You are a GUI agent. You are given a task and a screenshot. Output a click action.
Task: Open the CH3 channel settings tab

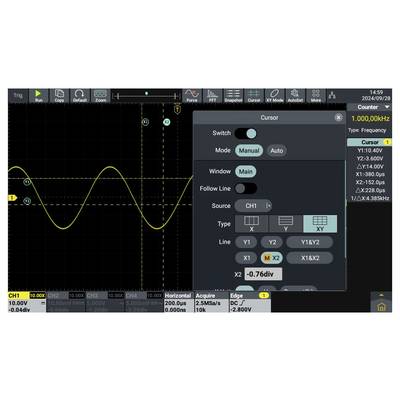[105, 302]
